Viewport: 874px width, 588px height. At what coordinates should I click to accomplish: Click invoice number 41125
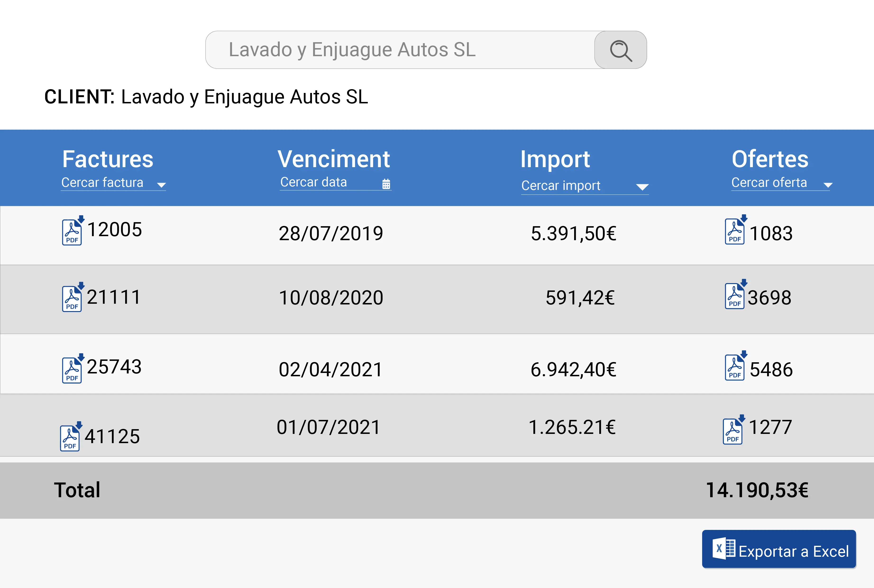[113, 436]
